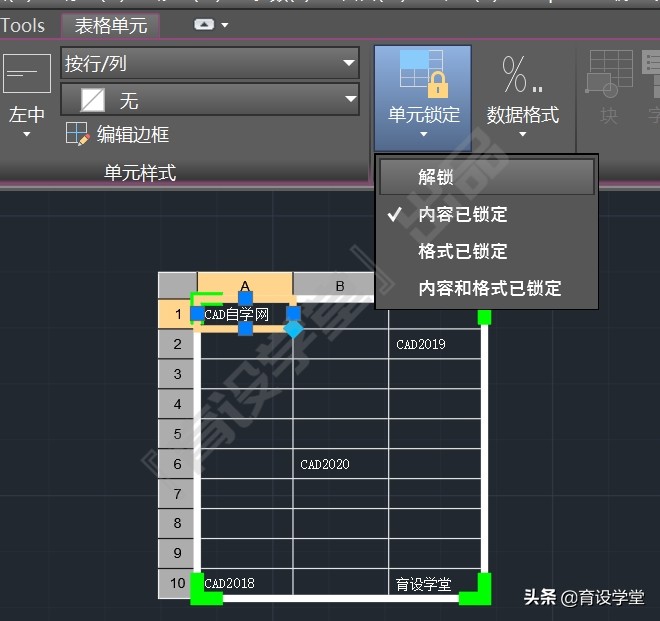Select row header 2 of the table
The width and height of the screenshot is (660, 621).
tap(177, 344)
